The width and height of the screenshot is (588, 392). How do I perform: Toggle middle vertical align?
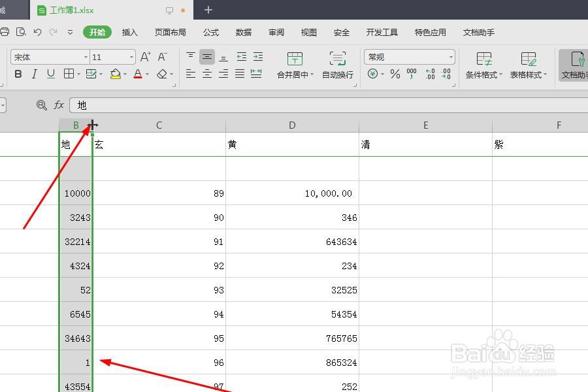[x=207, y=57]
